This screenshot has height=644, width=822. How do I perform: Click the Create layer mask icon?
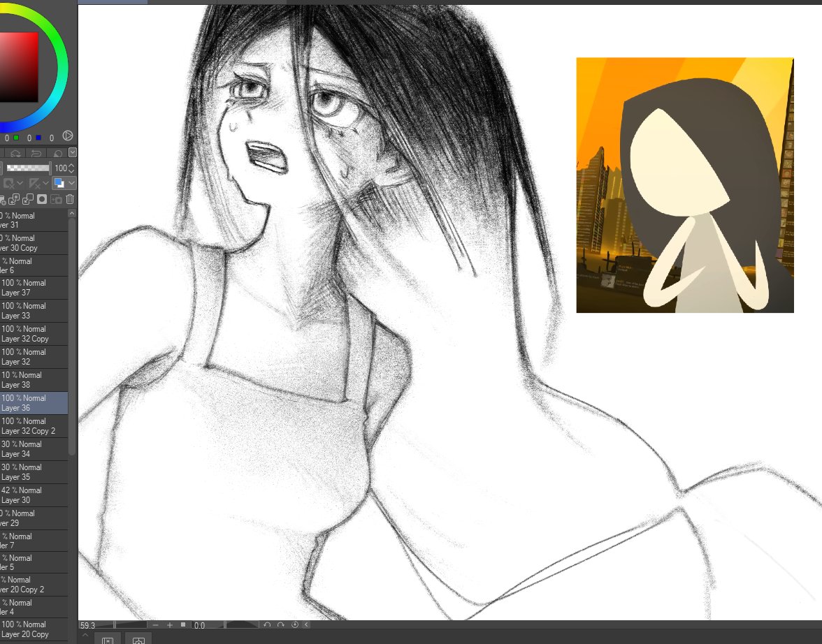(x=42, y=199)
